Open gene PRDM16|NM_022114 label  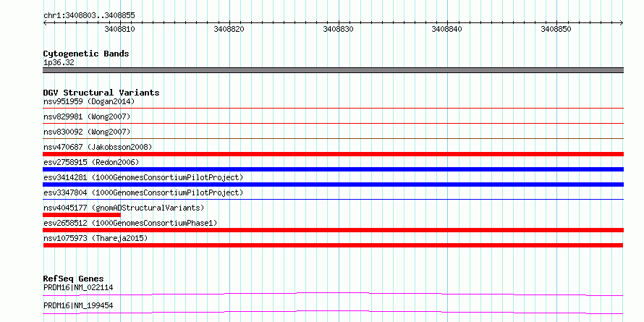click(x=78, y=287)
